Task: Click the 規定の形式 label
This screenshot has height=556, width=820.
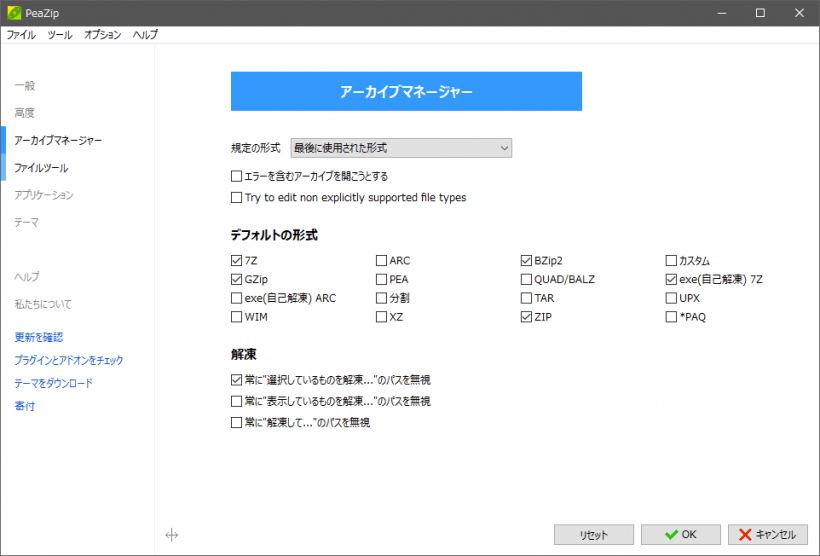Action: [256, 148]
